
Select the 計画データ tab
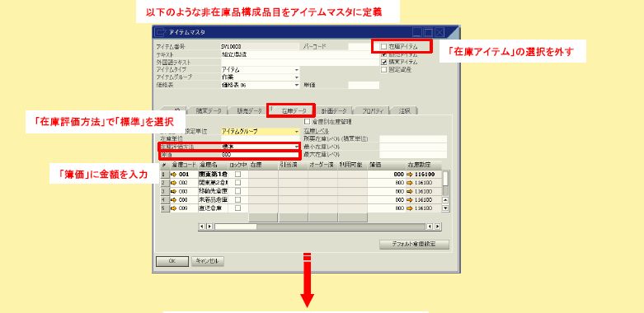click(334, 110)
